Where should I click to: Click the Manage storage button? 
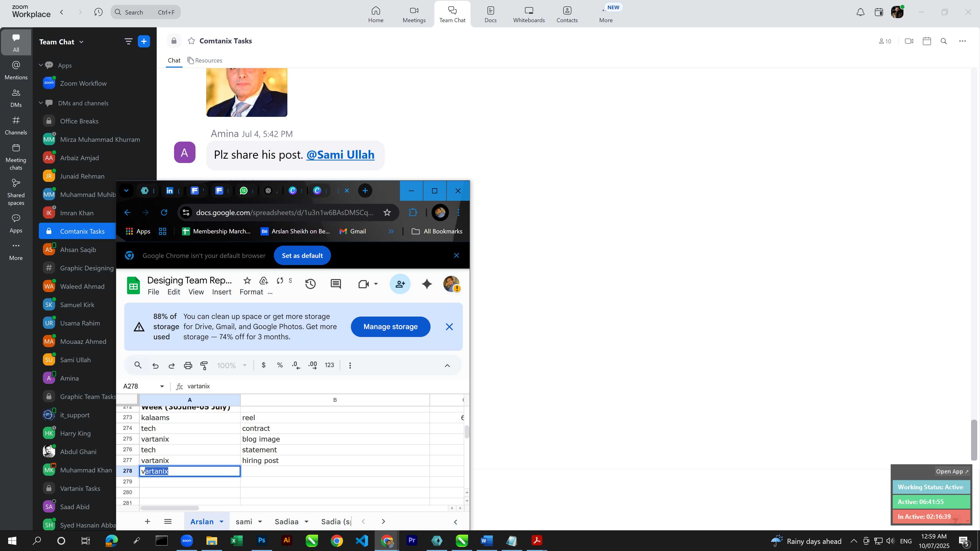click(x=390, y=327)
